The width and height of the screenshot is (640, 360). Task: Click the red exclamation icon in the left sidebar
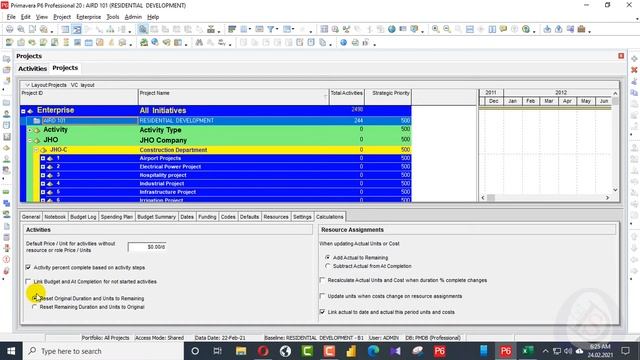tap(6, 260)
